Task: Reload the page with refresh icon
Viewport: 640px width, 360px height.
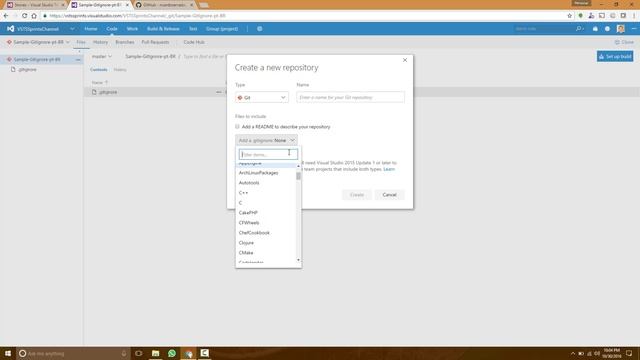Action: tap(24, 16)
